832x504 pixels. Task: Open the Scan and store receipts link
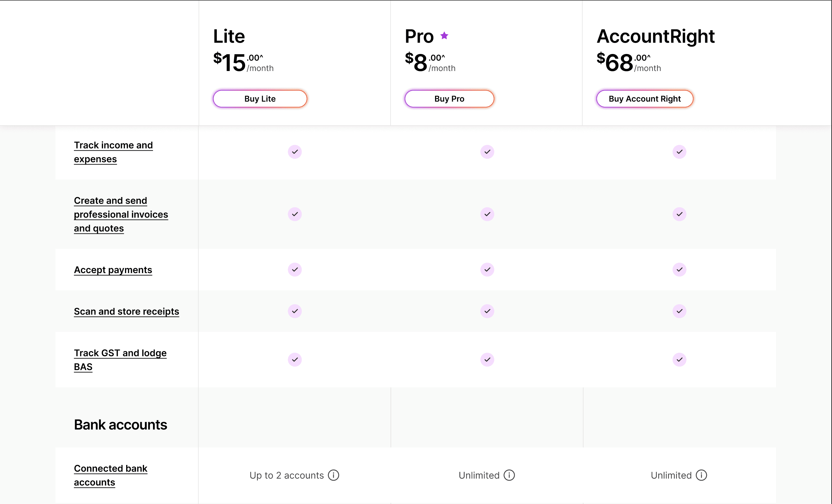pyautogui.click(x=126, y=311)
